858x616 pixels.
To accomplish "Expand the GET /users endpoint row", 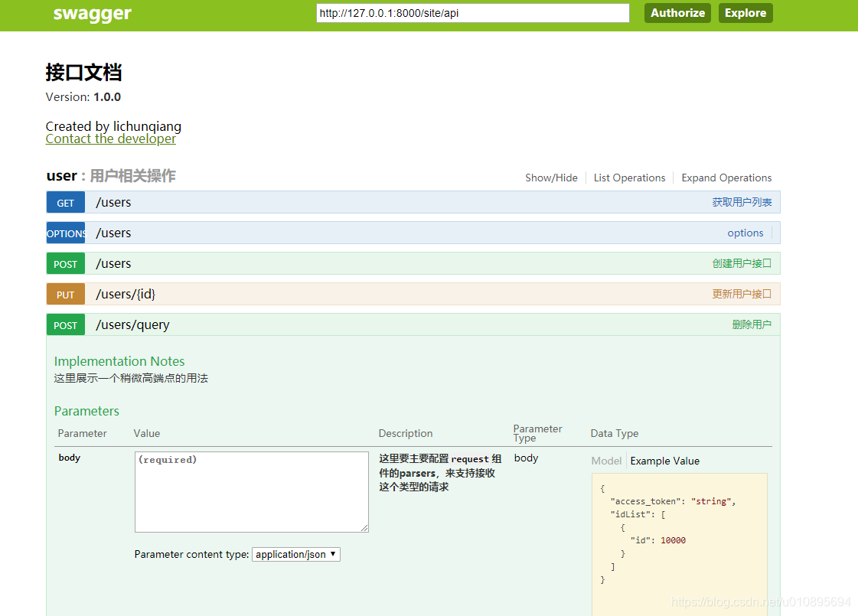I will tap(113, 202).
